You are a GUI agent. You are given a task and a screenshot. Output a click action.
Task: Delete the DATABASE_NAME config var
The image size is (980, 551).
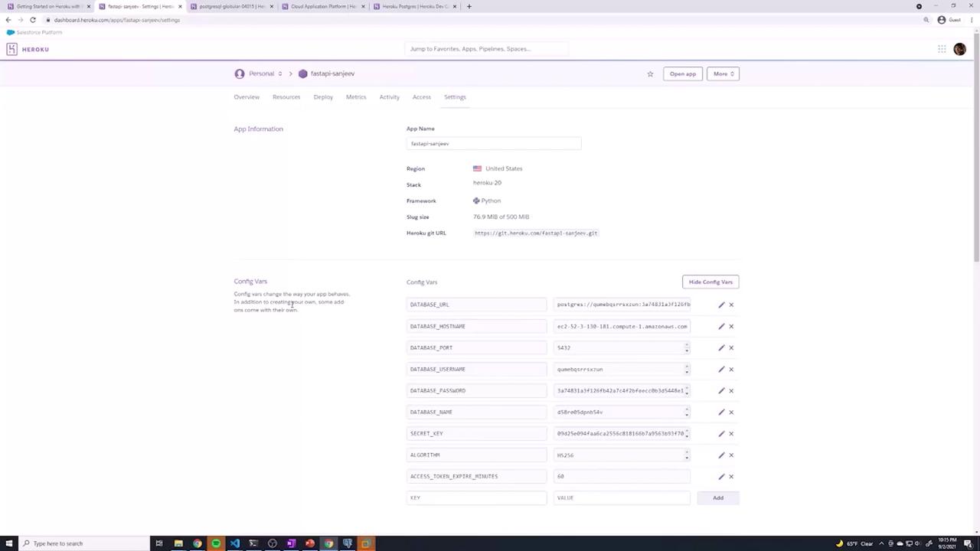click(x=731, y=412)
